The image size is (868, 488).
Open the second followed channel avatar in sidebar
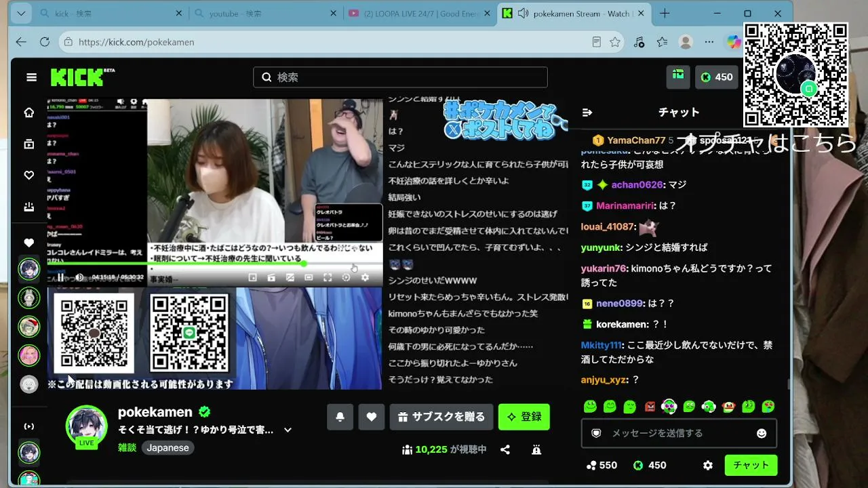[29, 298]
